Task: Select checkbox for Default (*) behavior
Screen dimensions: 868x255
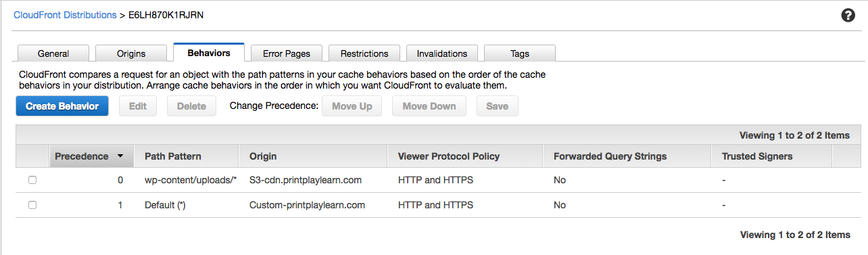Action: [x=32, y=205]
